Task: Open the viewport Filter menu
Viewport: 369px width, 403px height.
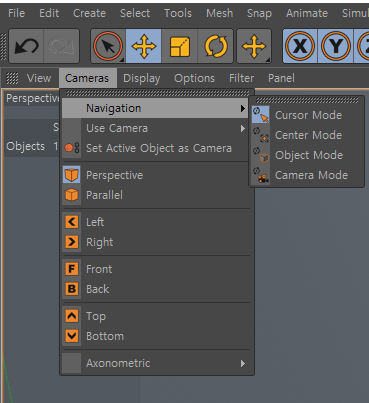Action: pyautogui.click(x=241, y=78)
